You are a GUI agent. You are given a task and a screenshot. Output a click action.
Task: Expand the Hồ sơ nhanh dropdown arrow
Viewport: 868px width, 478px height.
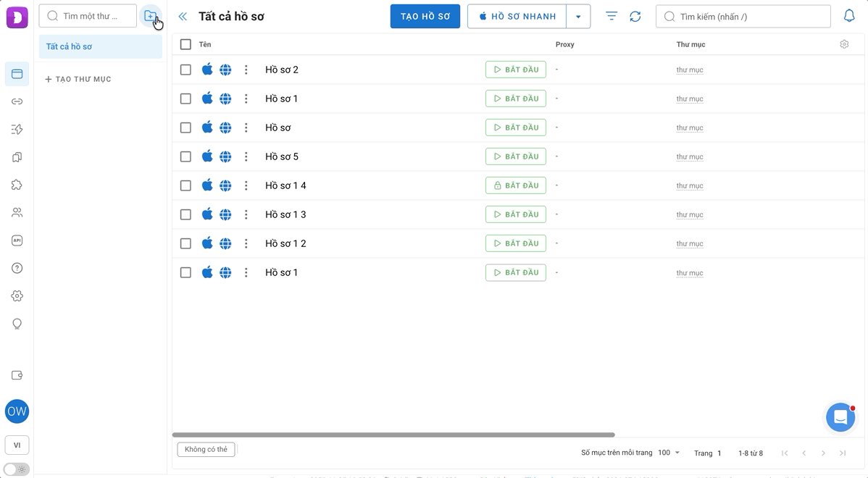pyautogui.click(x=578, y=17)
